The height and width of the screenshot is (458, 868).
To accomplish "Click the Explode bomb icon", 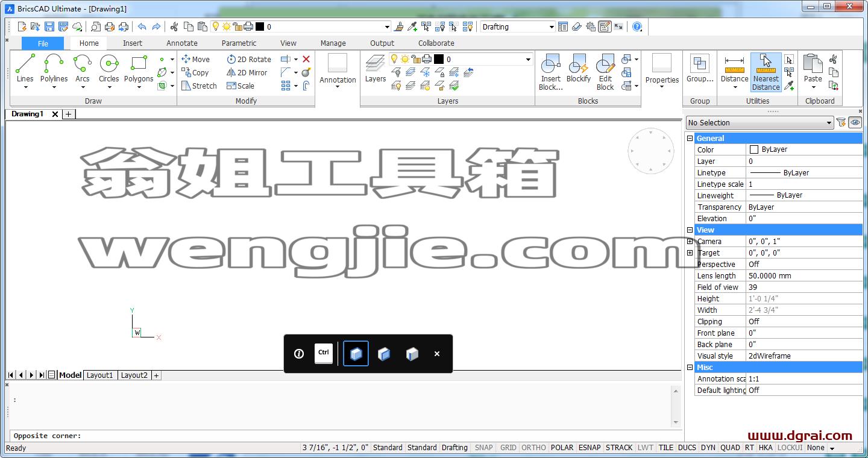I will click(306, 72).
